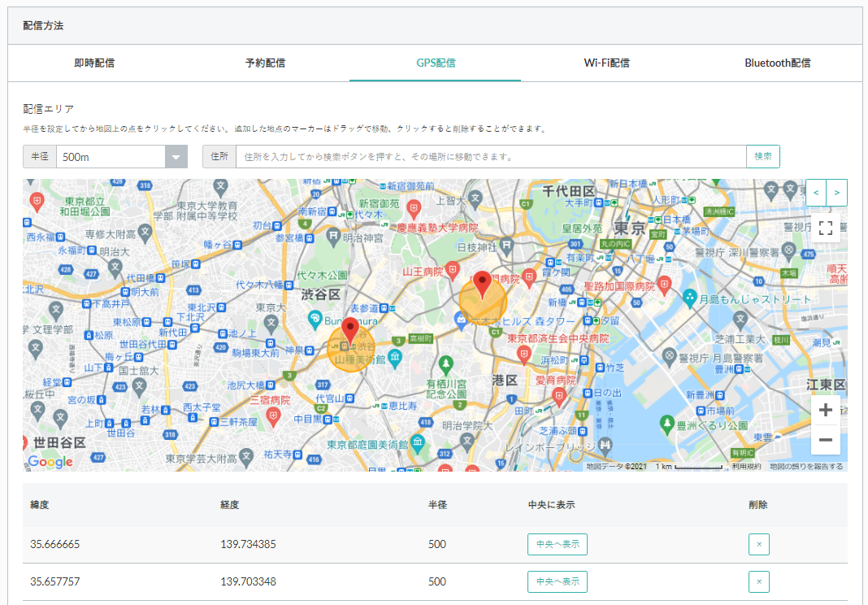This screenshot has height=605, width=868.
Task: Toggle fullscreen map view
Action: click(826, 228)
